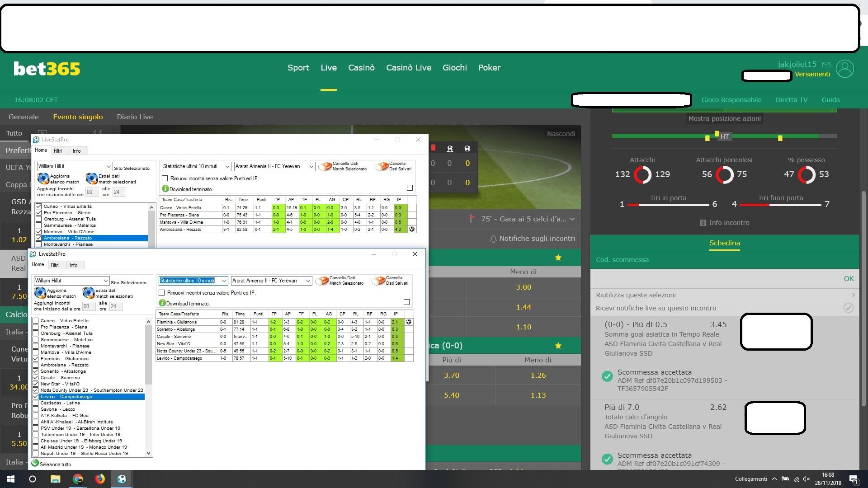Viewport: 868px width, 488px height.
Task: Click Cancella Dati Salvati icon in back window
Action: (382, 166)
